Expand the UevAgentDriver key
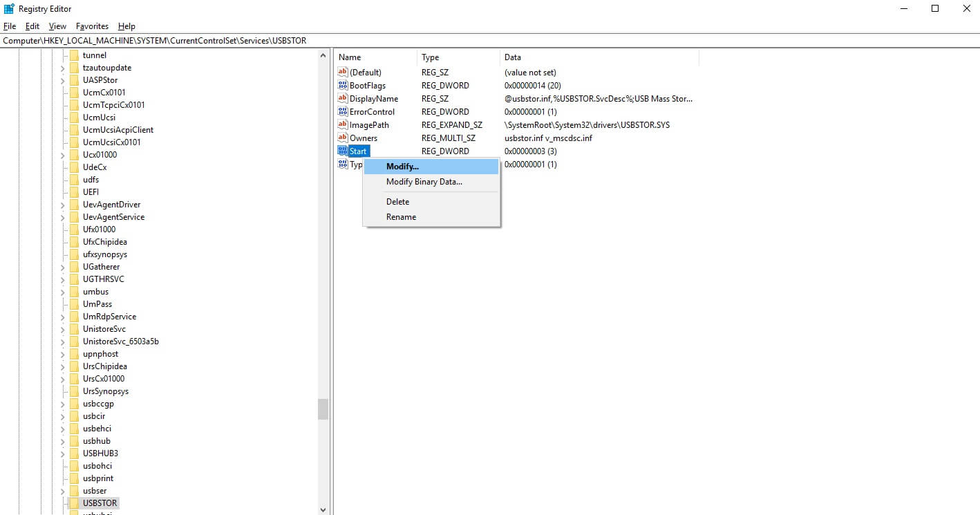 point(62,204)
